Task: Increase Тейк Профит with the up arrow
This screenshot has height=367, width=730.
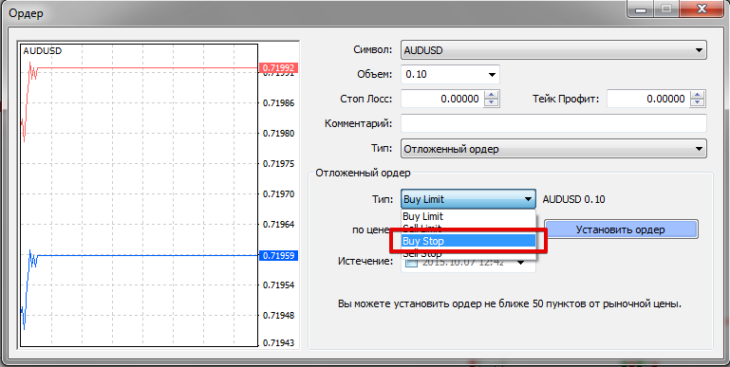Action: (x=697, y=95)
